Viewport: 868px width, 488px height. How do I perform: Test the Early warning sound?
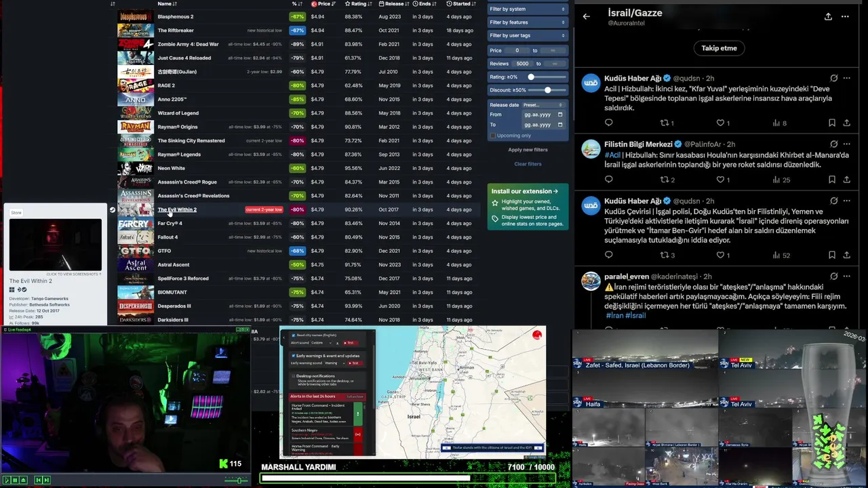point(354,363)
